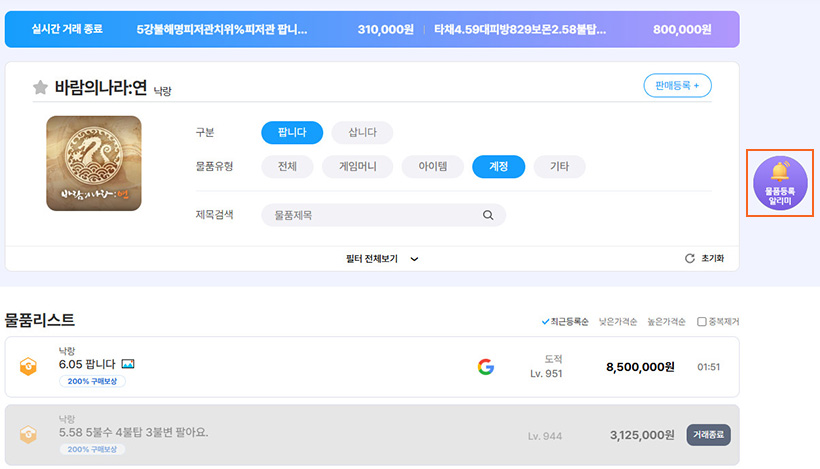820x469 pixels.
Task: Click the 초기화 reset icon
Action: (x=689, y=258)
